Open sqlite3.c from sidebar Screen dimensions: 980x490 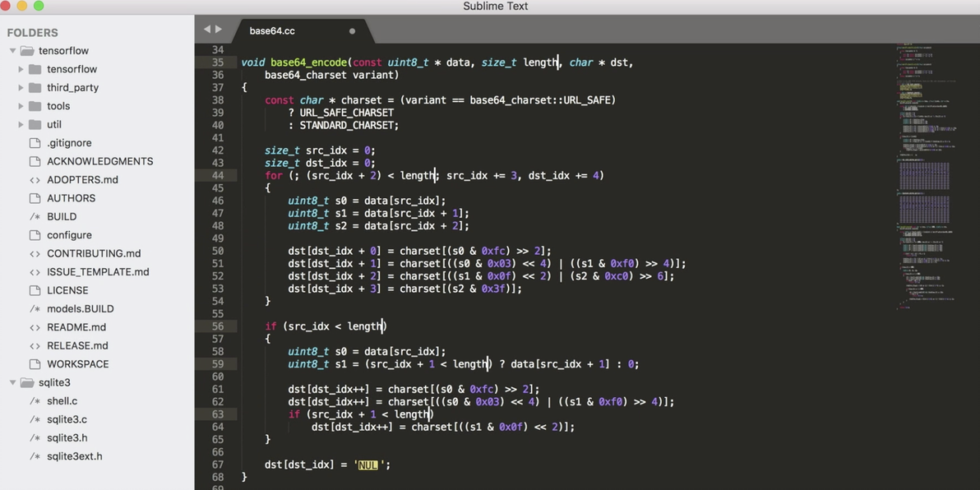[x=67, y=419]
